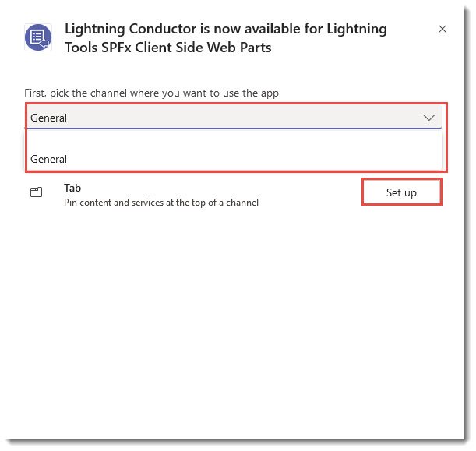The height and width of the screenshot is (451, 476).
Task: Click the bold Tab label
Action: pos(72,188)
